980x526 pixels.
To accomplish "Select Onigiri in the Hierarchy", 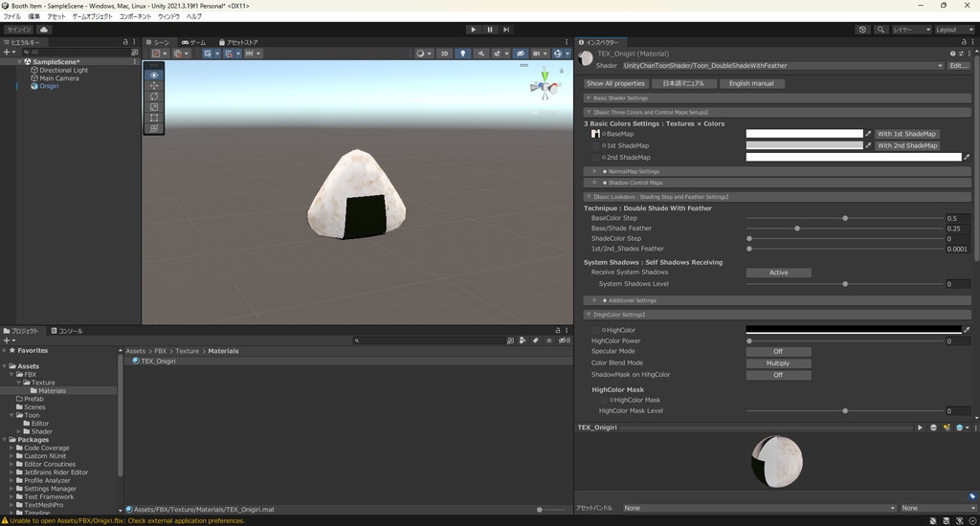I will pyautogui.click(x=49, y=86).
